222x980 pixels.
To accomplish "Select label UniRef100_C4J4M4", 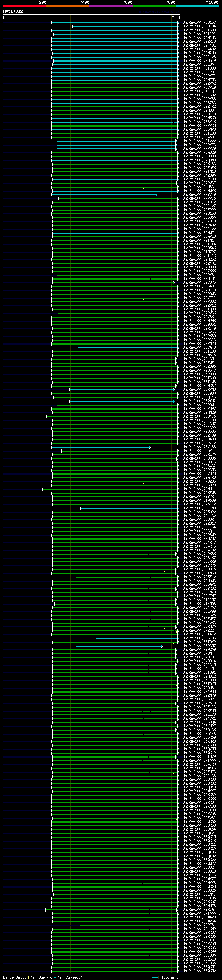I will 199,669.
